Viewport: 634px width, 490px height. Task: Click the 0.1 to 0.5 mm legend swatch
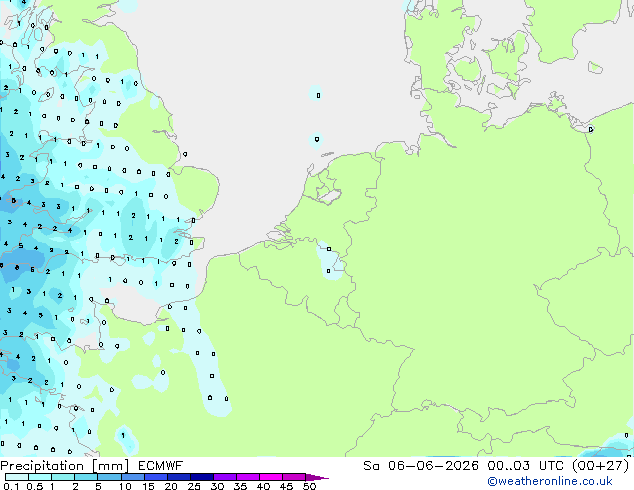(17, 477)
